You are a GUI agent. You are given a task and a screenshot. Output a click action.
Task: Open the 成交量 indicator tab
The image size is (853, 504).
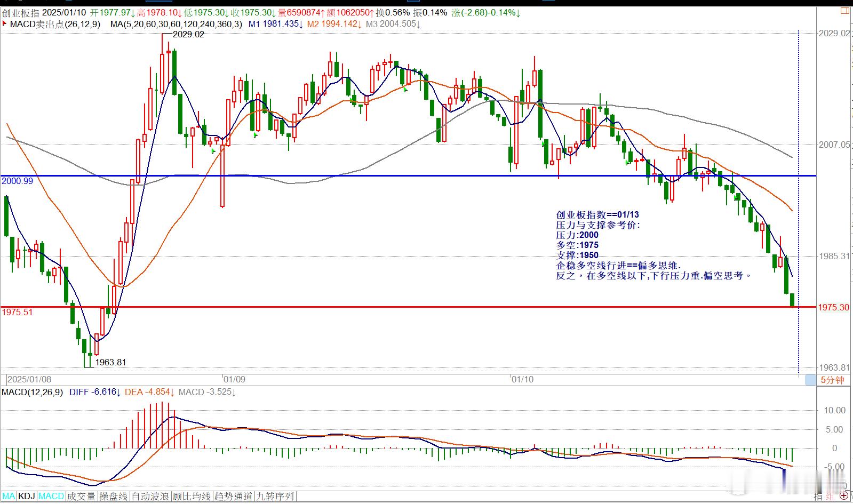81,497
